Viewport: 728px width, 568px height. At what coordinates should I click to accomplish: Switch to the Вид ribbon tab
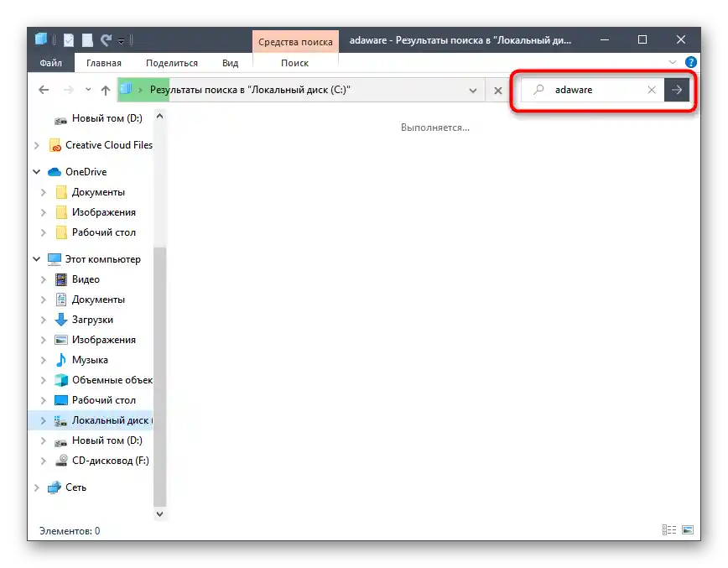pyautogui.click(x=231, y=63)
